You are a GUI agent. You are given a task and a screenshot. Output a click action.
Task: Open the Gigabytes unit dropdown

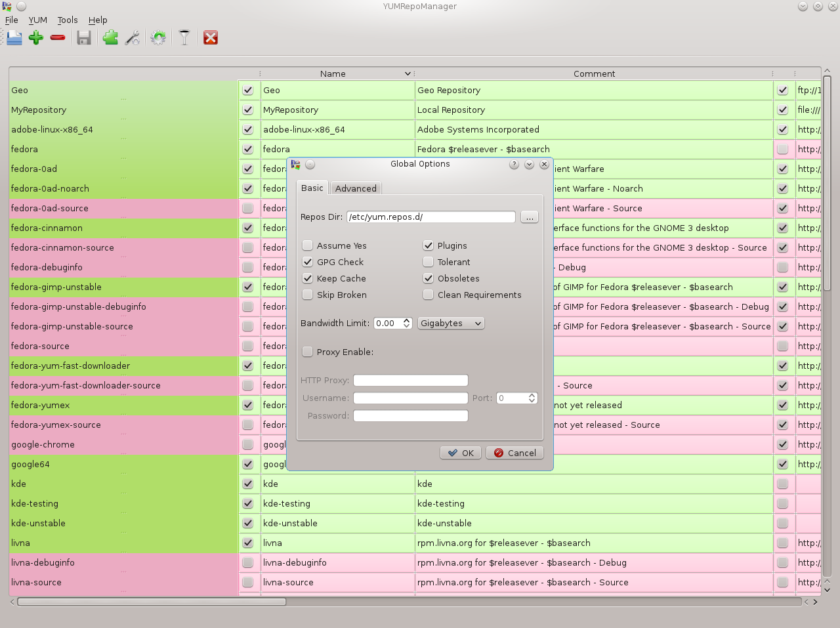pos(451,323)
